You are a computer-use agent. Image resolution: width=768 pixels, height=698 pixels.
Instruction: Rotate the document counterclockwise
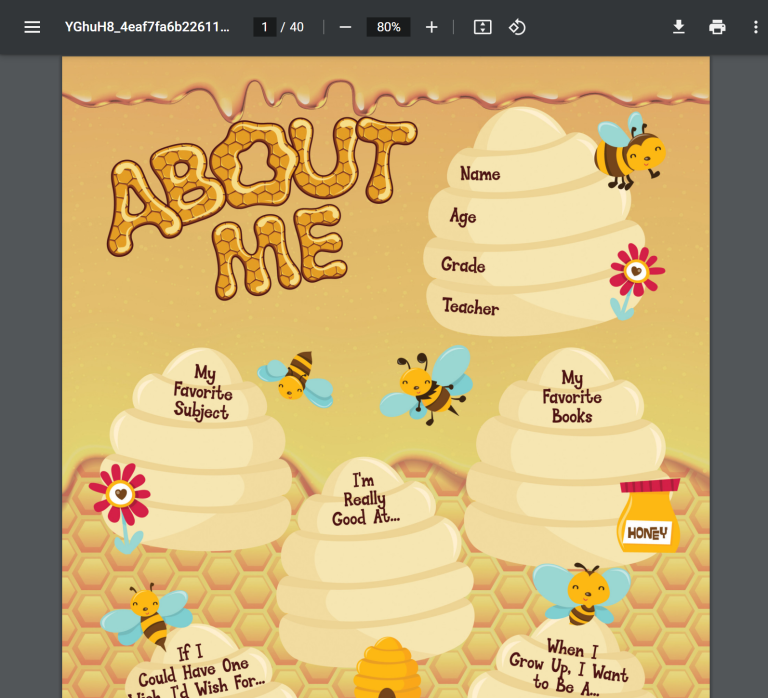click(517, 27)
